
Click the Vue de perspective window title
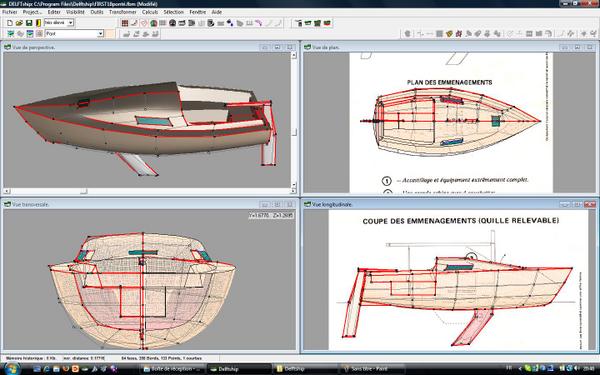(x=34, y=47)
